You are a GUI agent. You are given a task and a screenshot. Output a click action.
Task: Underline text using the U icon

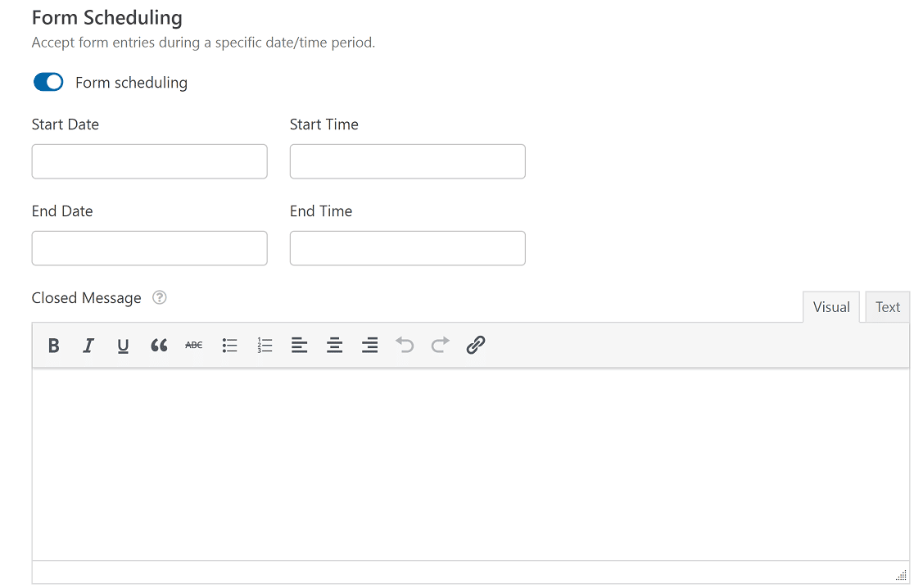123,346
